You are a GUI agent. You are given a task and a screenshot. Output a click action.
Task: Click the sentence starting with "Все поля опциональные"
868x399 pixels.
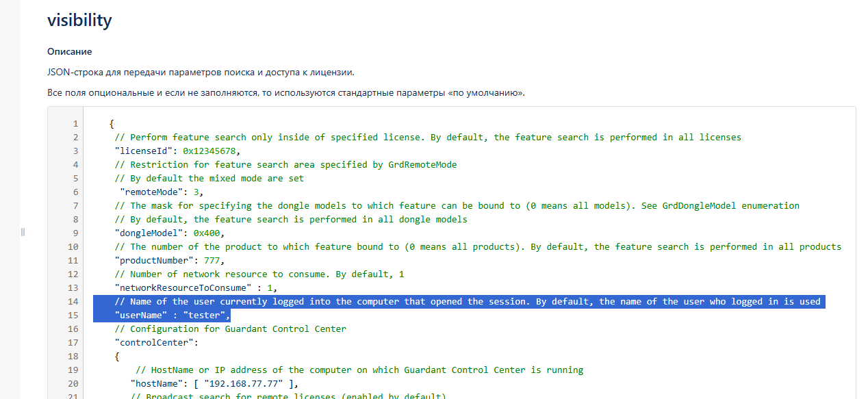coord(285,92)
